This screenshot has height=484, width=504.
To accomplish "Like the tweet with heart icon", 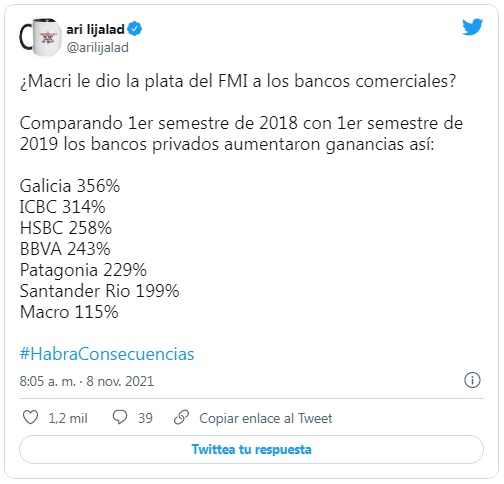I will coord(30,417).
